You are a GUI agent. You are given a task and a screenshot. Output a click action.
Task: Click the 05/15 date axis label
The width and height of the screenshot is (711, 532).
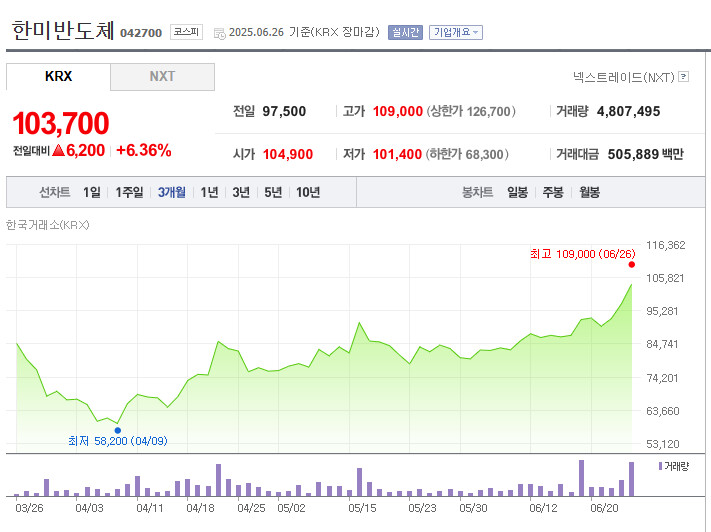[362, 508]
